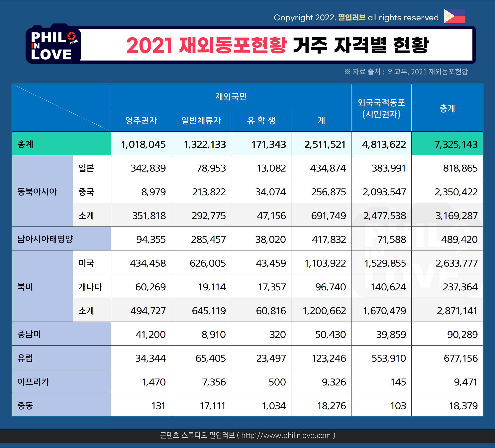Select the 일반체류자 column header
Screen dimensions: 495x448
[201, 120]
